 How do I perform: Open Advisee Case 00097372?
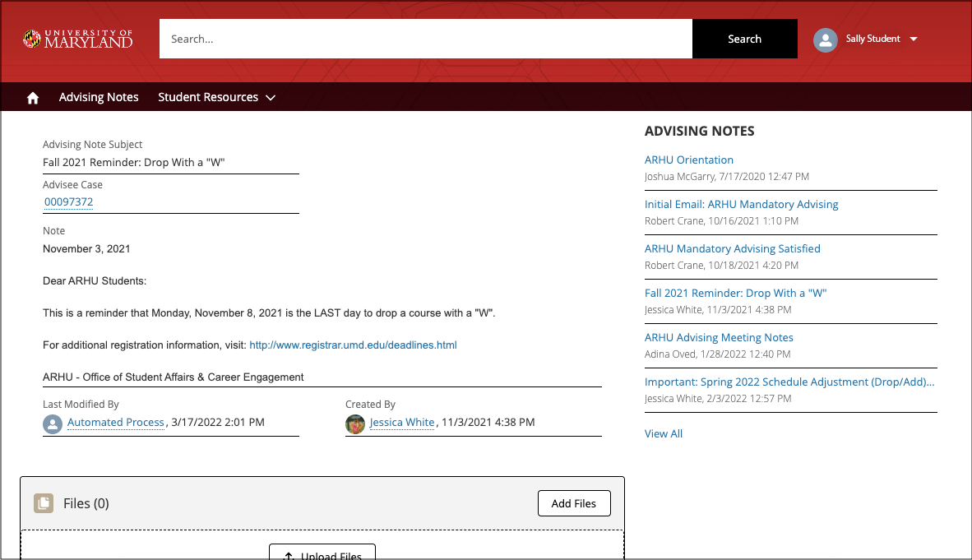[68, 201]
